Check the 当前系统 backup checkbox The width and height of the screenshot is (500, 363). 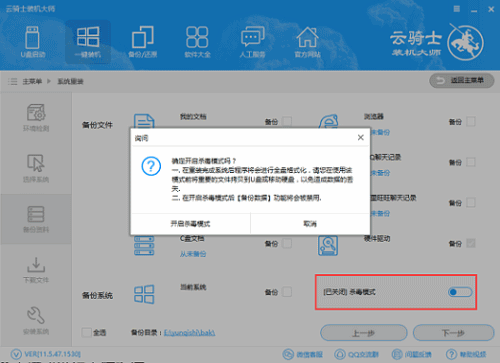pos(287,292)
